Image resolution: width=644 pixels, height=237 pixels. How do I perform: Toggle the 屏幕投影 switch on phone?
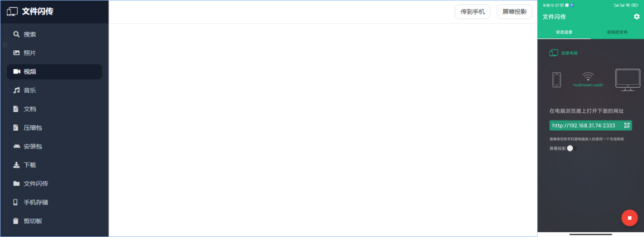pyautogui.click(x=572, y=149)
